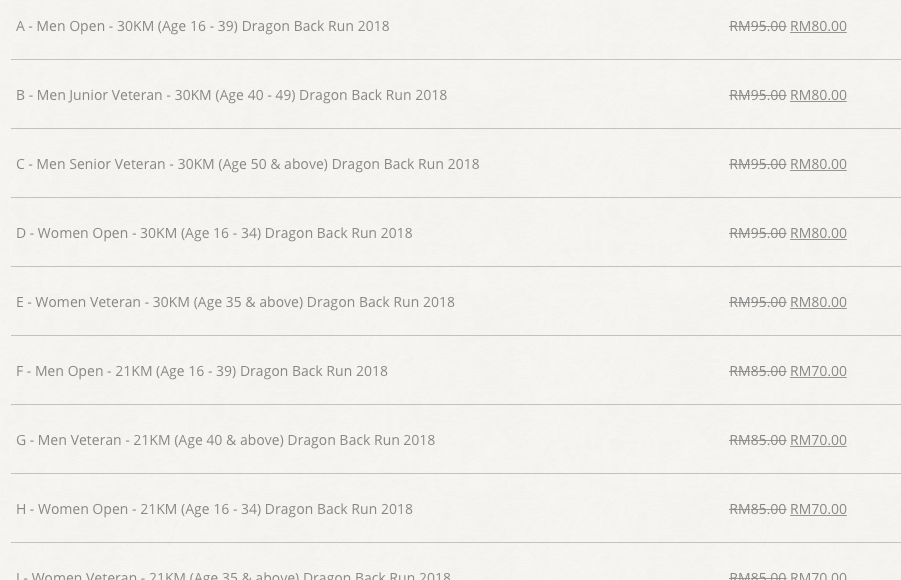Select D Women Open 30KM category
This screenshot has height=580, width=901.
coord(214,233)
